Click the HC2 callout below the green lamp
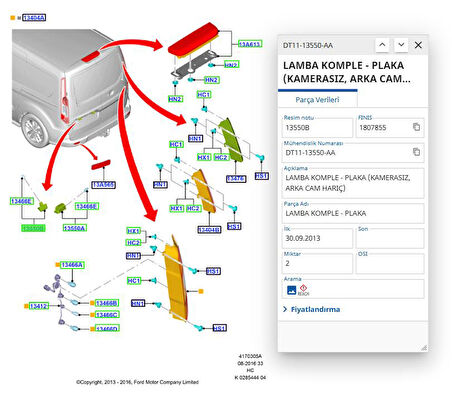Image resolution: width=452 pixels, height=397 pixels. 221,157
